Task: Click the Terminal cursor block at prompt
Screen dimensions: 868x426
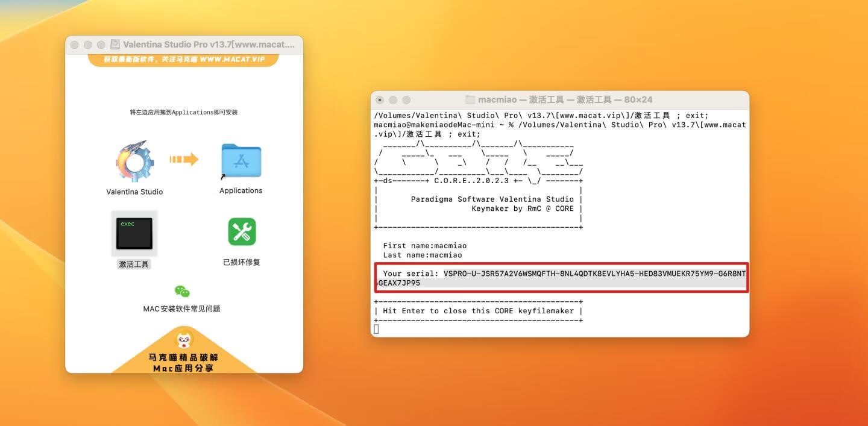Action: click(x=377, y=329)
